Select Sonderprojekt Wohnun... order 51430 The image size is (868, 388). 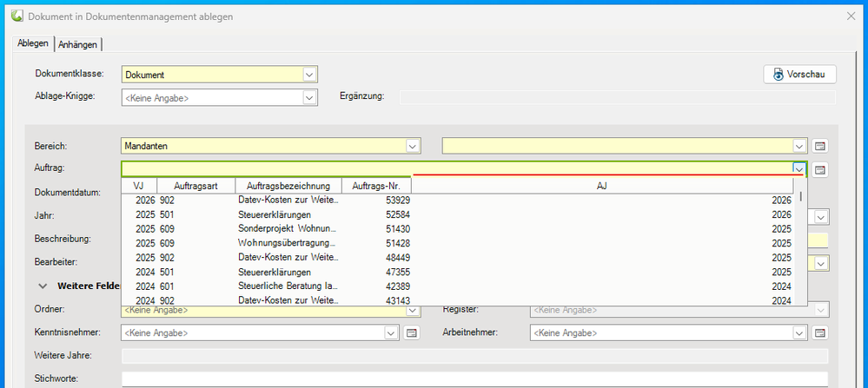click(x=458, y=229)
